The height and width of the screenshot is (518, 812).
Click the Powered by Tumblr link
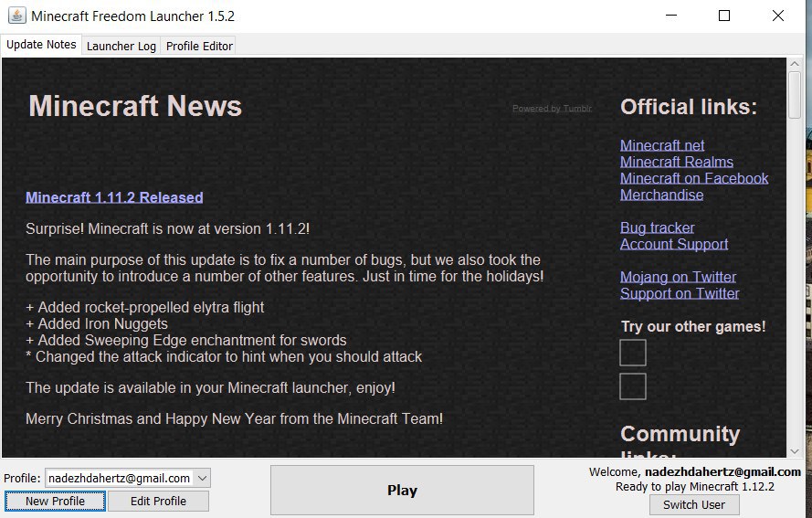point(552,109)
